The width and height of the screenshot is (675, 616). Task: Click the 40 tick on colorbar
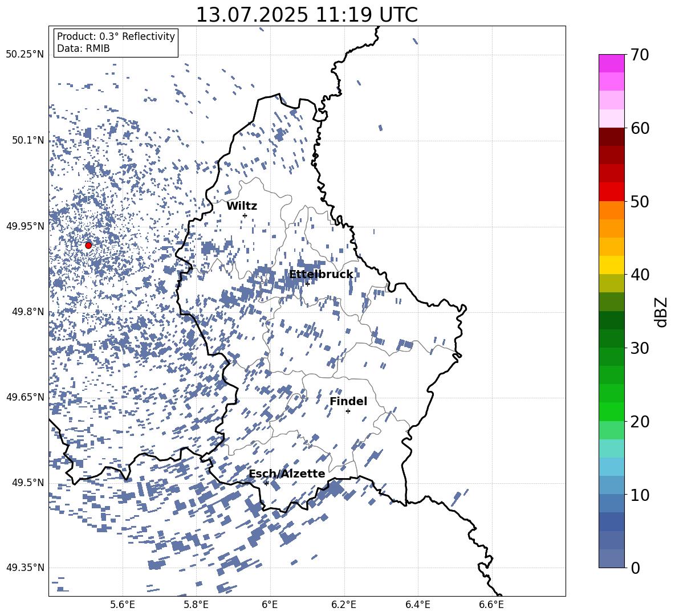pos(640,275)
